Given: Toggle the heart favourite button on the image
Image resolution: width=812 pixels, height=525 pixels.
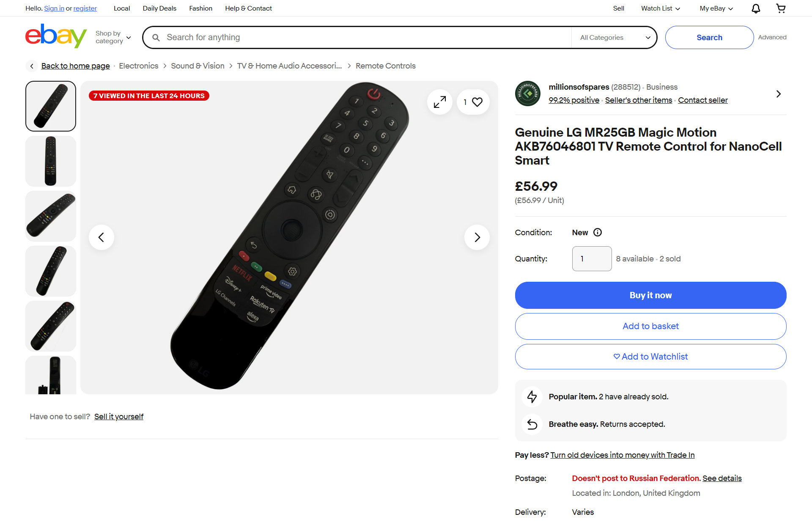Looking at the screenshot, I should pyautogui.click(x=473, y=102).
